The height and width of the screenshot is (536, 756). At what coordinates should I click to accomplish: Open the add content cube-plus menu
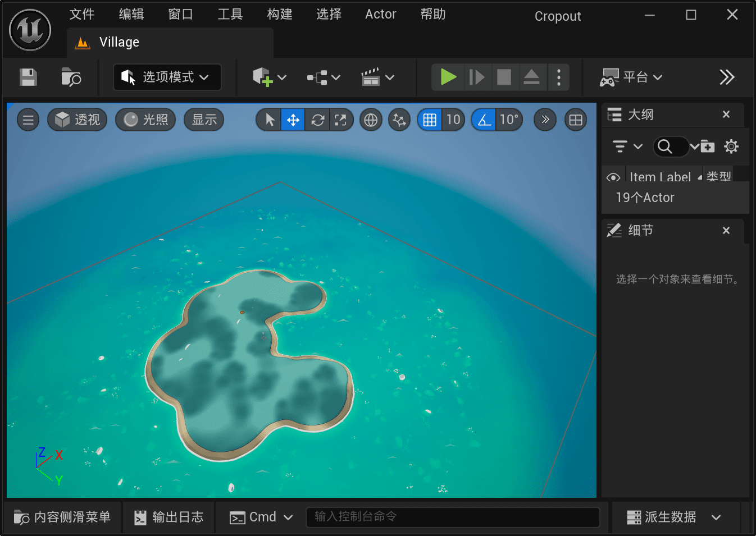270,77
